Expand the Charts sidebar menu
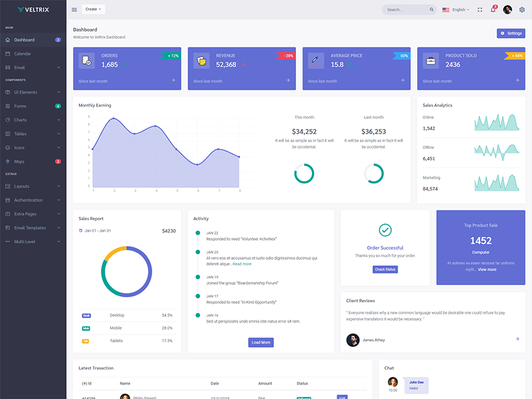 coord(33,120)
